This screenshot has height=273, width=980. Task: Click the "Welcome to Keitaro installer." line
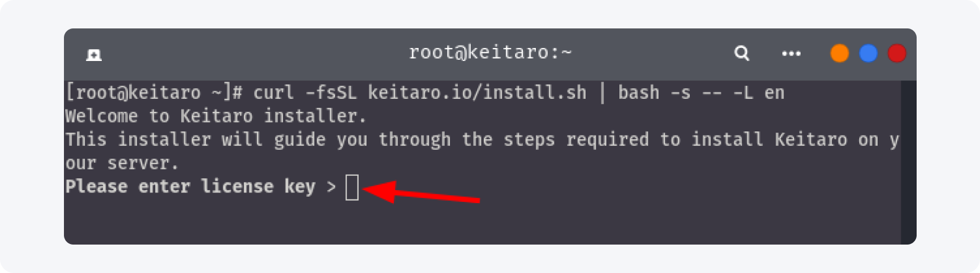pyautogui.click(x=216, y=116)
